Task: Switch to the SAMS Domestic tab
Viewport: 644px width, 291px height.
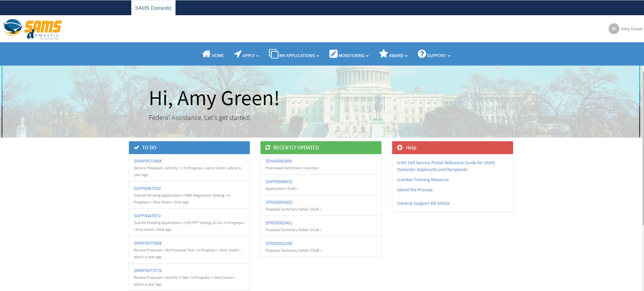Action: (153, 8)
